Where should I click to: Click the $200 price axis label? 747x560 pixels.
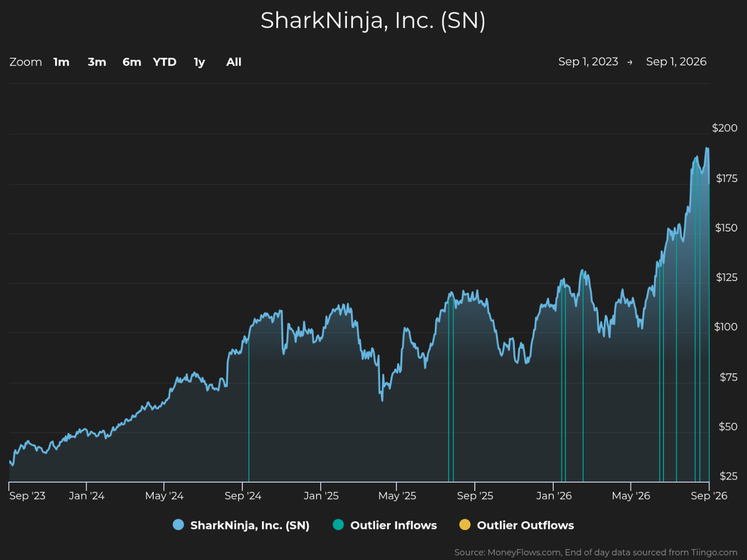pyautogui.click(x=724, y=128)
